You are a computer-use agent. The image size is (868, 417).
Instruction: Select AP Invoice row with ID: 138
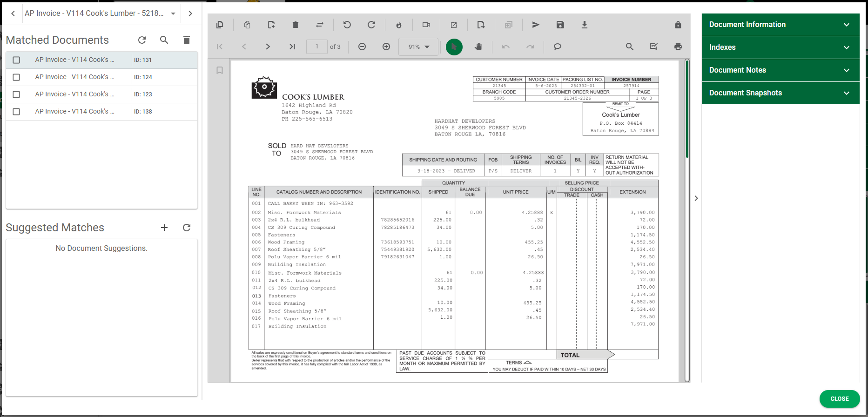pos(101,112)
